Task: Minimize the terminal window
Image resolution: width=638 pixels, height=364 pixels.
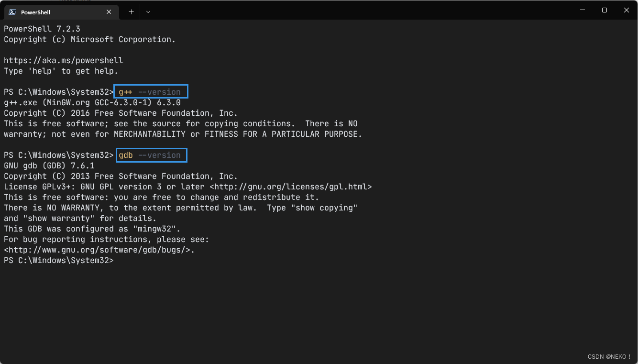Action: coord(583,10)
